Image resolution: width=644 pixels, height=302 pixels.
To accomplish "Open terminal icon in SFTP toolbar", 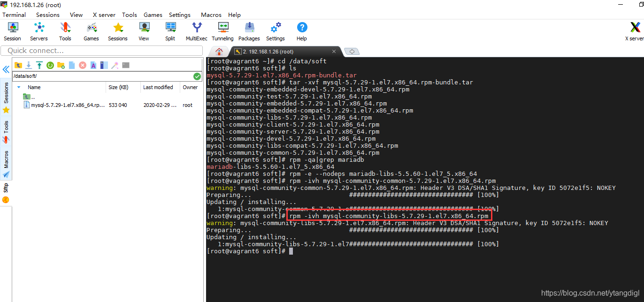I will 126,65.
